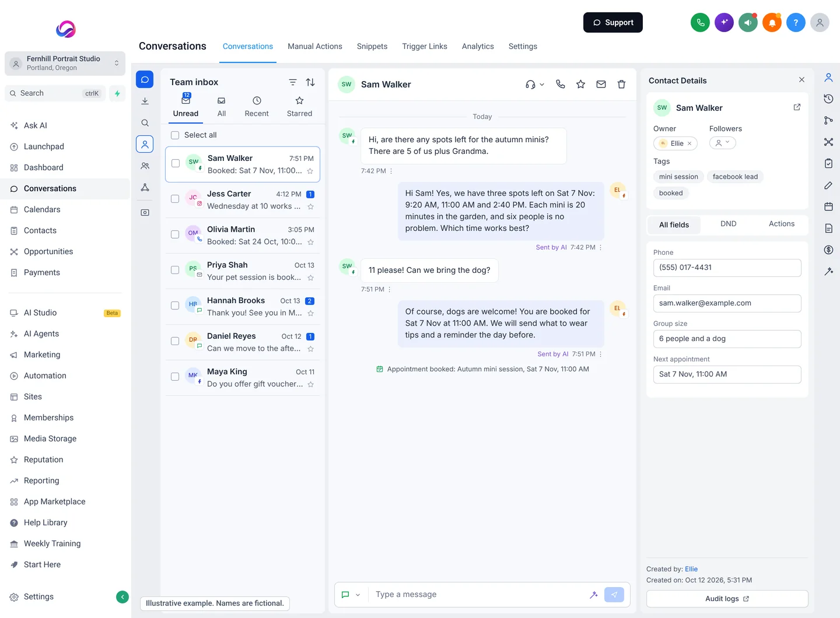The width and height of the screenshot is (840, 618).
Task: Open AI magic wand in message composer
Action: point(593,595)
